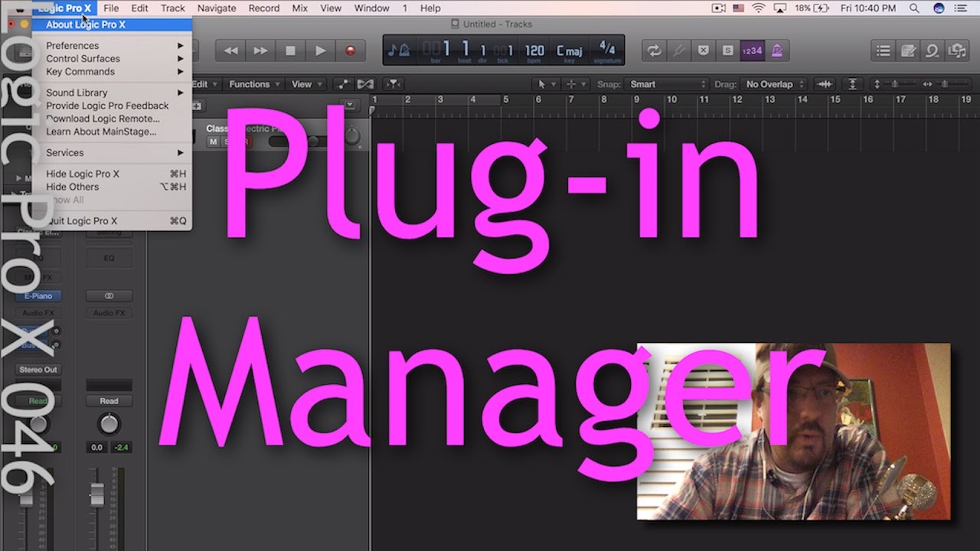Click the Spotlight search icon
Screen dimensions: 980x551
click(915, 8)
